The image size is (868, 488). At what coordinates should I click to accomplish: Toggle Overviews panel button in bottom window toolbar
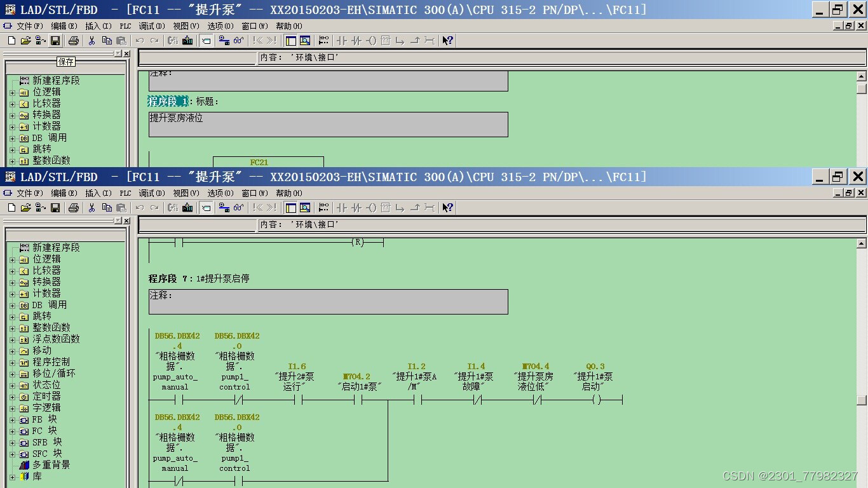click(x=290, y=208)
